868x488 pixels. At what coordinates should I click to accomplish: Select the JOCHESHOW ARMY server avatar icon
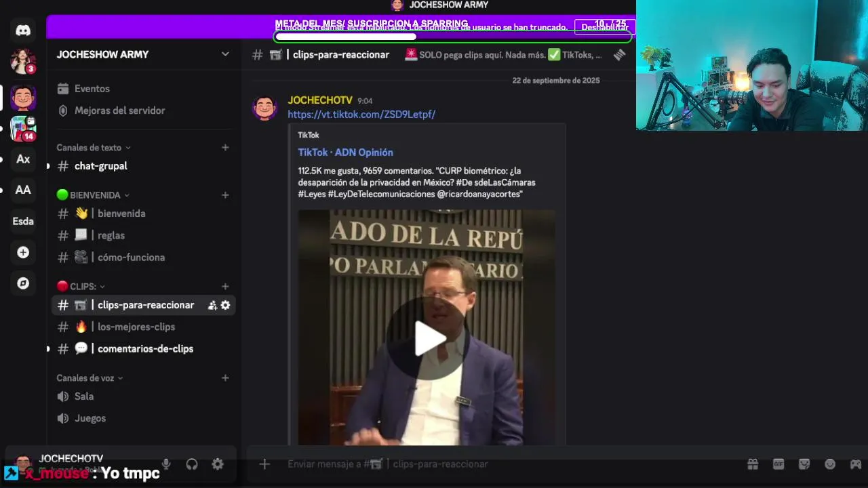point(23,98)
